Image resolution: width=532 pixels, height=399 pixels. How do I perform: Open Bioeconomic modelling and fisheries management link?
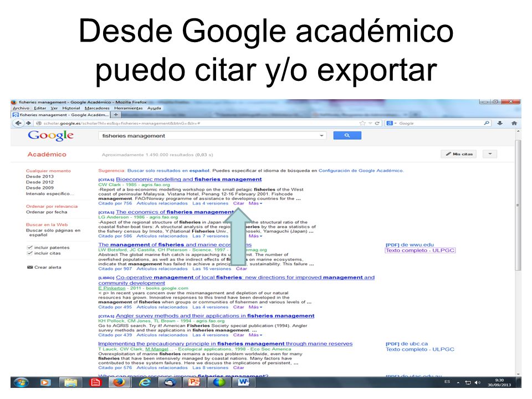(x=188, y=179)
